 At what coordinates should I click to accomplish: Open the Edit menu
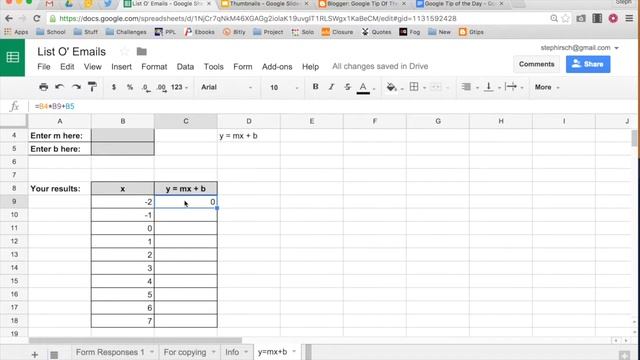coord(67,67)
